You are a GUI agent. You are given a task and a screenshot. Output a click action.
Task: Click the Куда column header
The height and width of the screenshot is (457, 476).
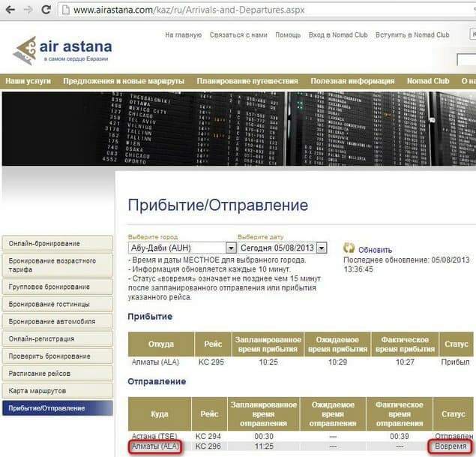[x=160, y=414]
